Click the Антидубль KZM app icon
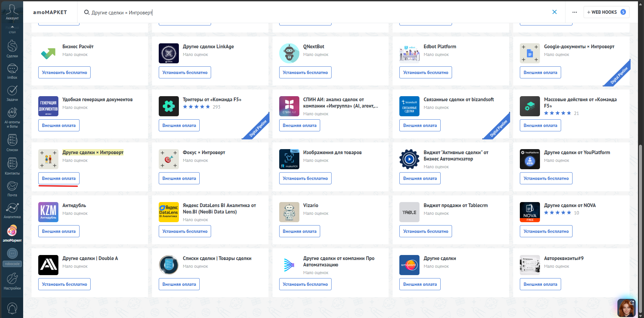This screenshot has width=644, height=318. 48,212
